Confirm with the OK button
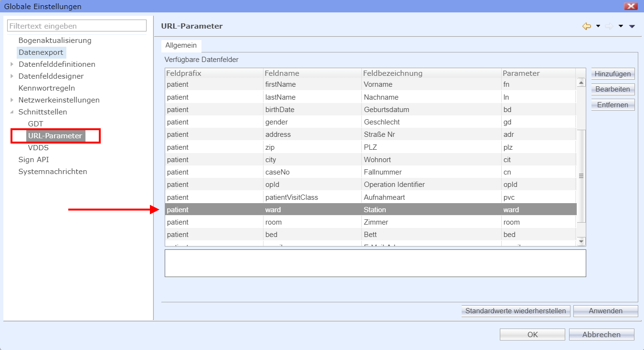 tap(533, 335)
